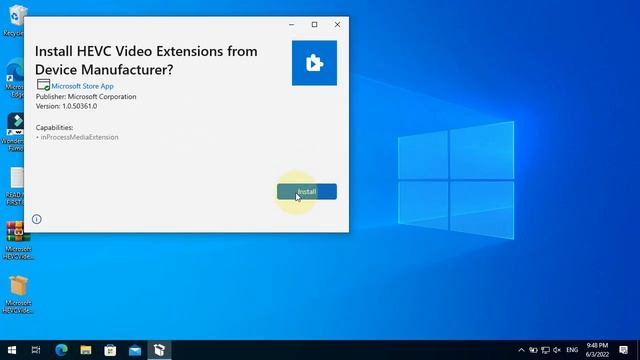Minimize the App Installer window

click(291, 24)
